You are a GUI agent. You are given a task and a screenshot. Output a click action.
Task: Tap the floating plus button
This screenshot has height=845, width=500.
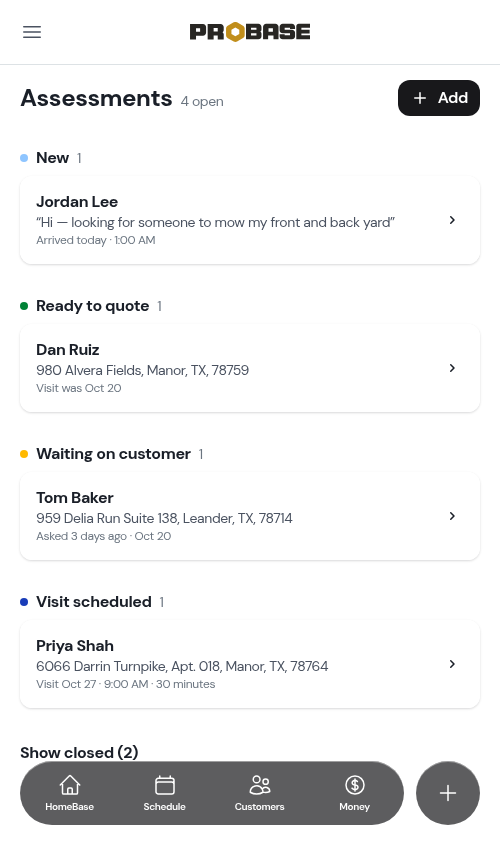pyautogui.click(x=448, y=793)
